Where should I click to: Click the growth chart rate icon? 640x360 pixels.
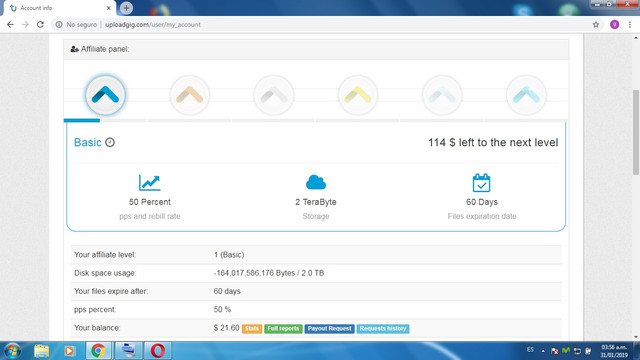pyautogui.click(x=149, y=182)
